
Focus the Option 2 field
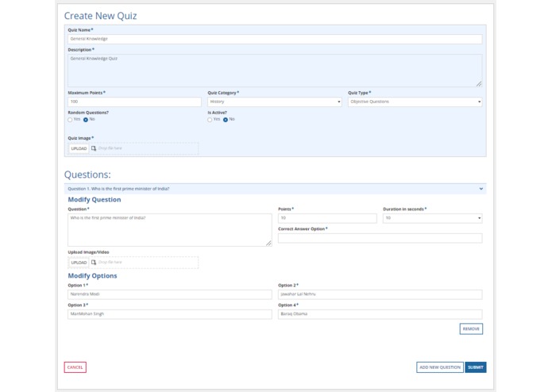[x=380, y=294]
